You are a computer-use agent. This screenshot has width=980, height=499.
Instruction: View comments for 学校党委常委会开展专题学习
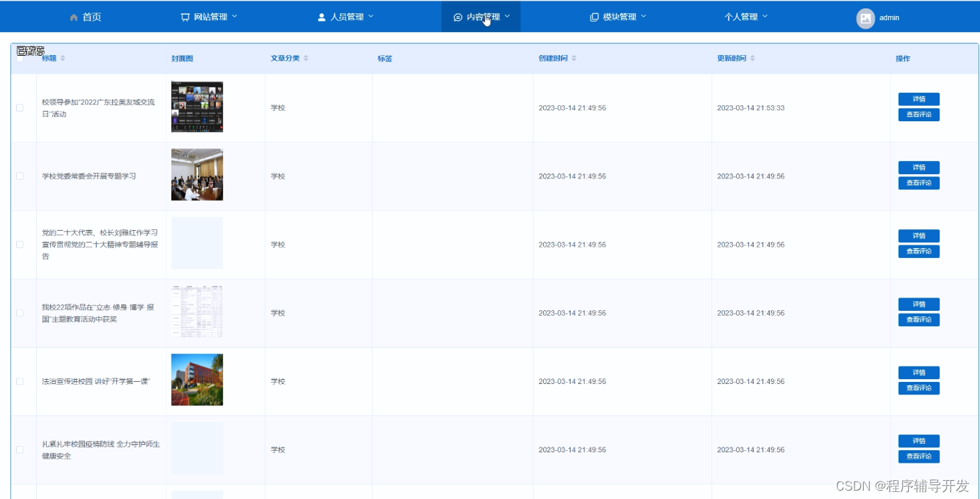pyautogui.click(x=919, y=183)
